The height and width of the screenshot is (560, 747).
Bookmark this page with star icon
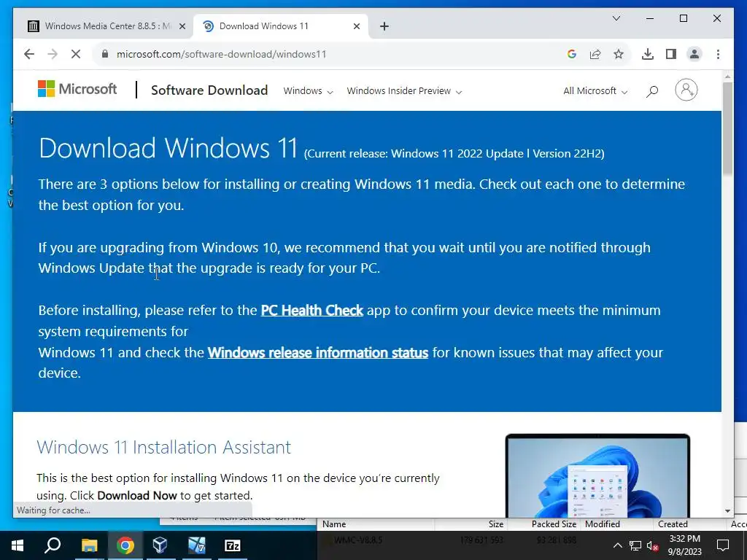click(x=619, y=54)
